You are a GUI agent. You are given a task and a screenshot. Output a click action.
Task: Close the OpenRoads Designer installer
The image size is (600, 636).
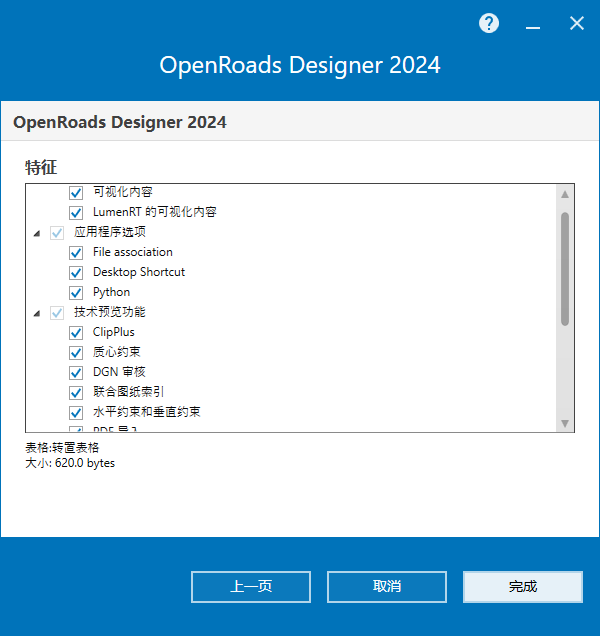tap(576, 23)
